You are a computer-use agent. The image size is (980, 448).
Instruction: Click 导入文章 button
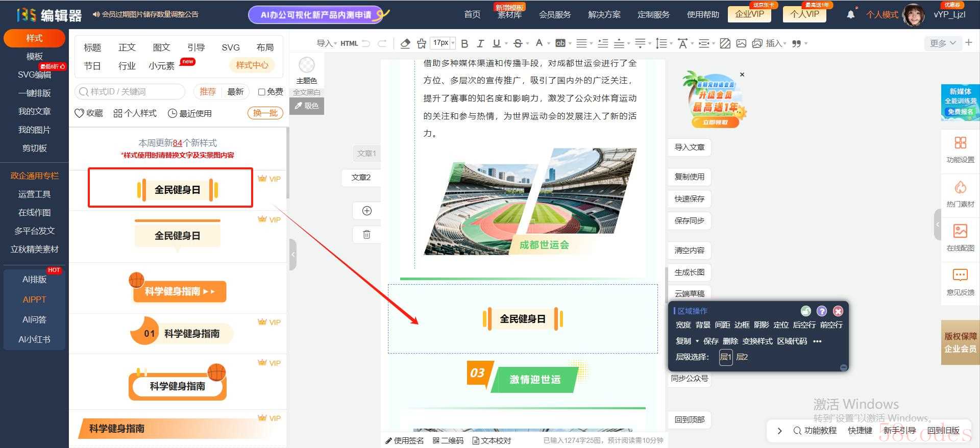(690, 147)
